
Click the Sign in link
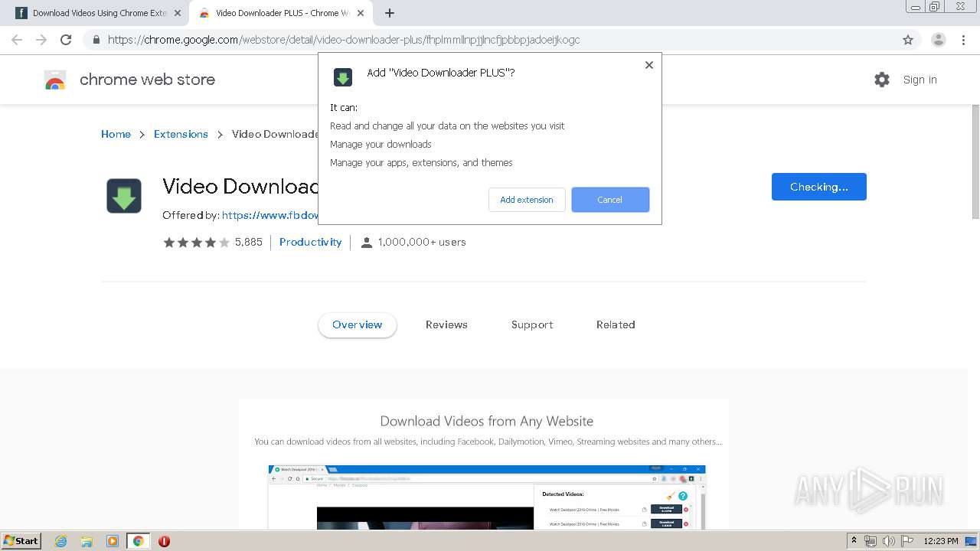coord(920,80)
